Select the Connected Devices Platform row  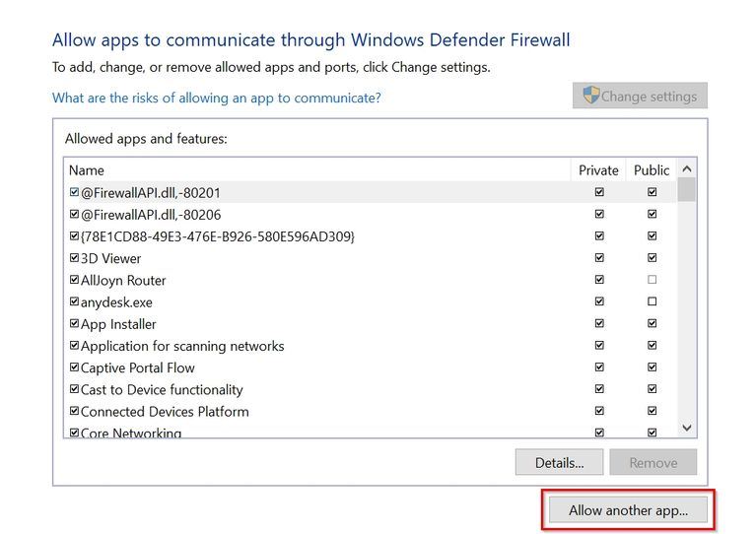pos(165,412)
